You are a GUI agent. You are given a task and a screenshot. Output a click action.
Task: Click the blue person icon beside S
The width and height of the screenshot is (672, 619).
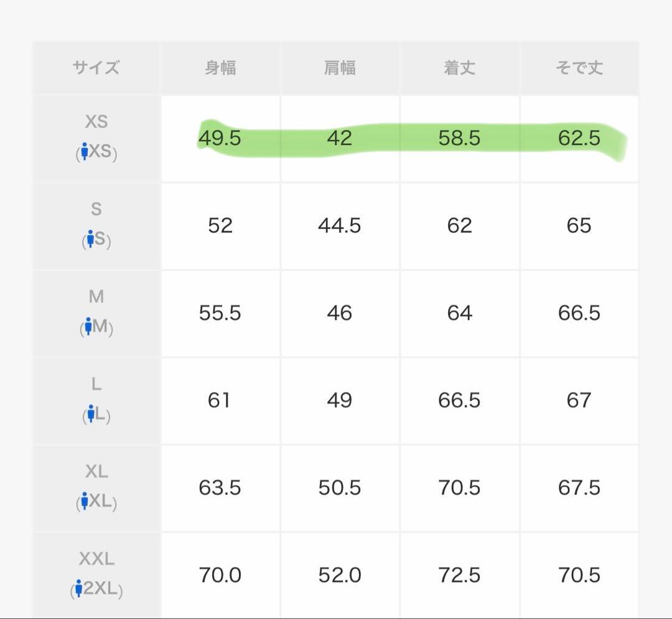tap(90, 239)
